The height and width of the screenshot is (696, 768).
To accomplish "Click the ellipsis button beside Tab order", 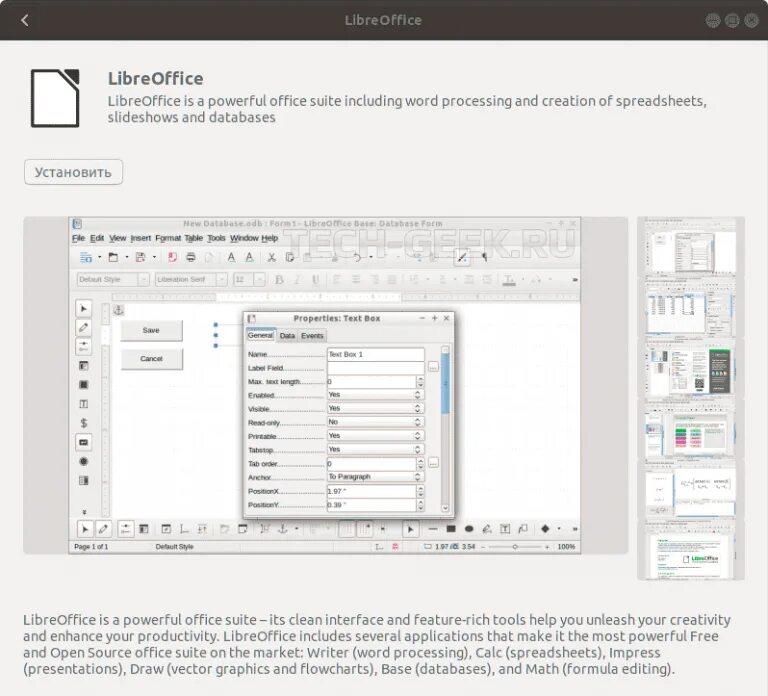I will click(433, 463).
